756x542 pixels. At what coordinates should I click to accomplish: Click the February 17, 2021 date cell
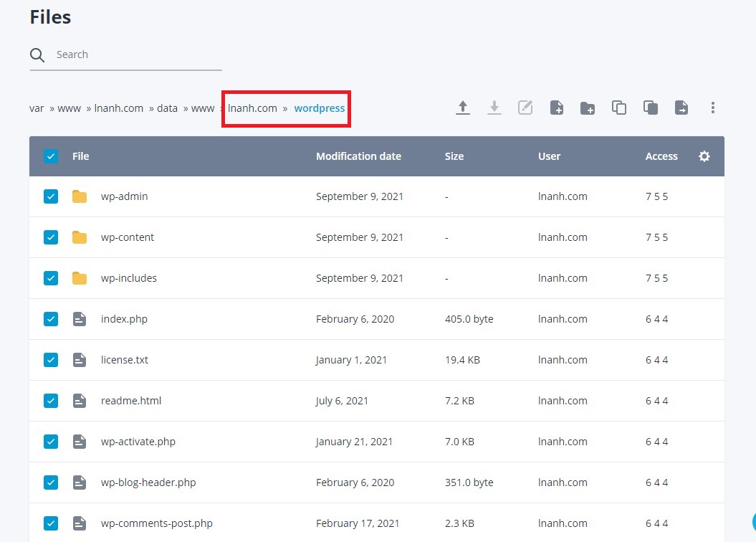(358, 523)
